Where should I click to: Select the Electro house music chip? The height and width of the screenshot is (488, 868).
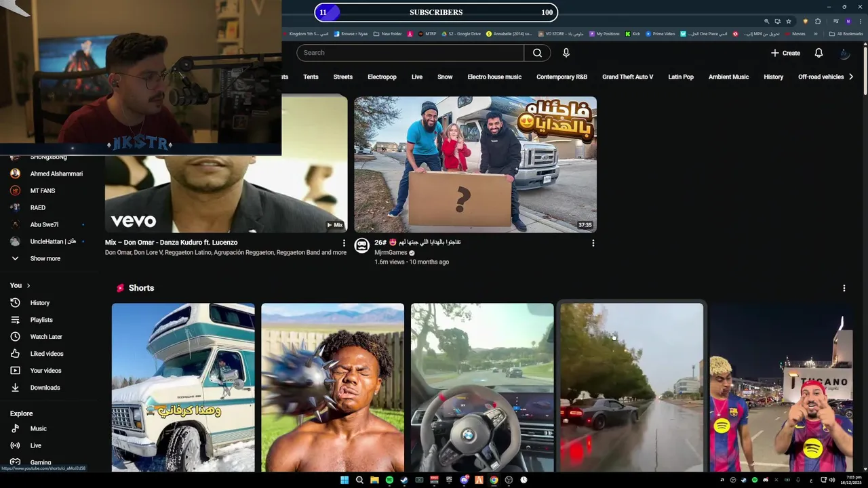(494, 77)
